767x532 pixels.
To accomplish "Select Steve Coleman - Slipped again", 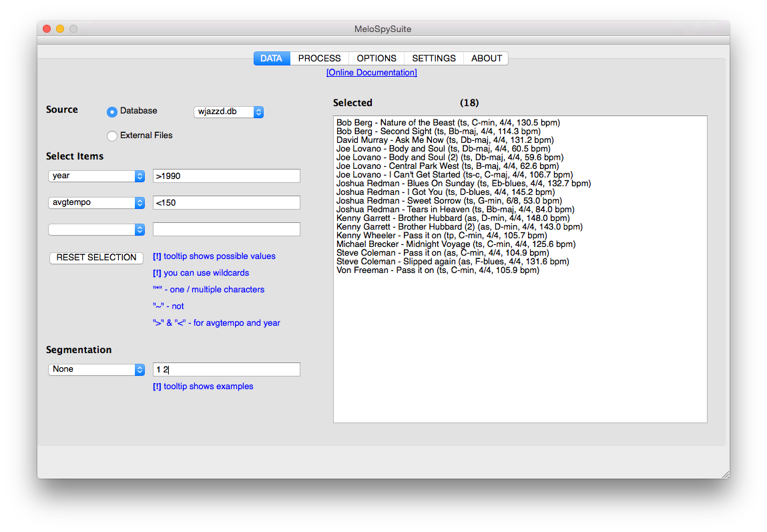I will 453,262.
